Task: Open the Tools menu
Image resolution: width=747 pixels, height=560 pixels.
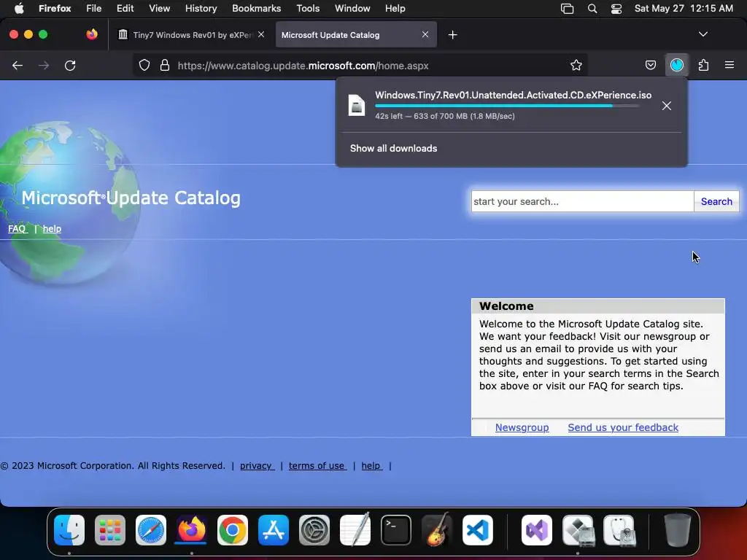Action: click(x=308, y=8)
